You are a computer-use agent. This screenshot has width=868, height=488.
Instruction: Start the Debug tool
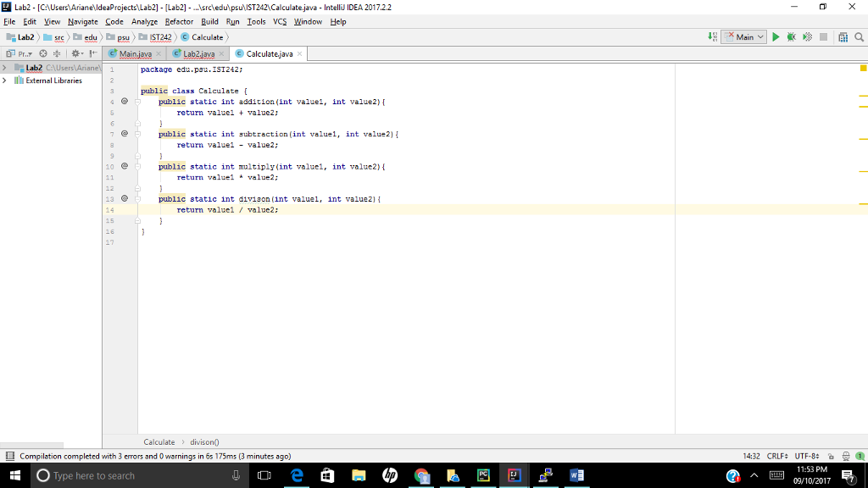point(791,37)
